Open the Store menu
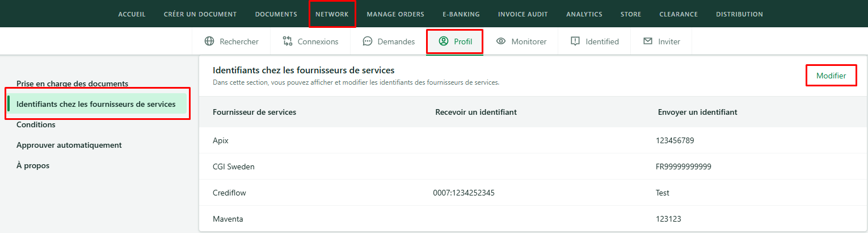868x233 pixels. click(x=631, y=14)
